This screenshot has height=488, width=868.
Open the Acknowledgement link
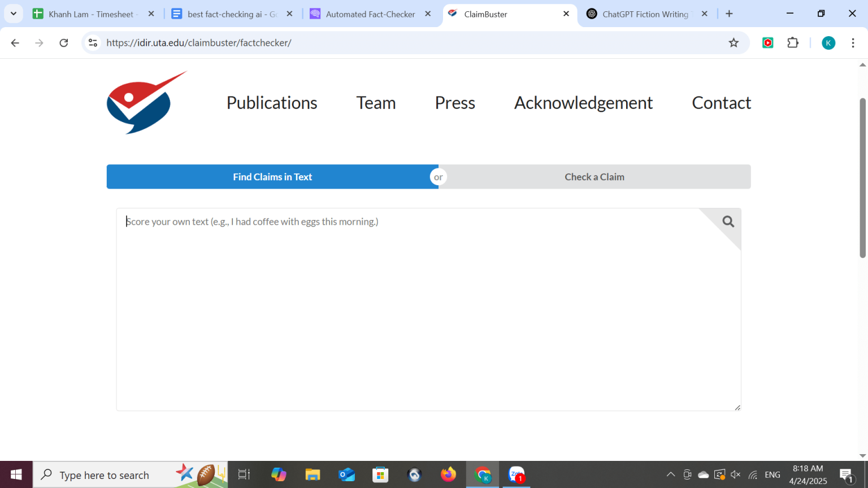point(583,103)
